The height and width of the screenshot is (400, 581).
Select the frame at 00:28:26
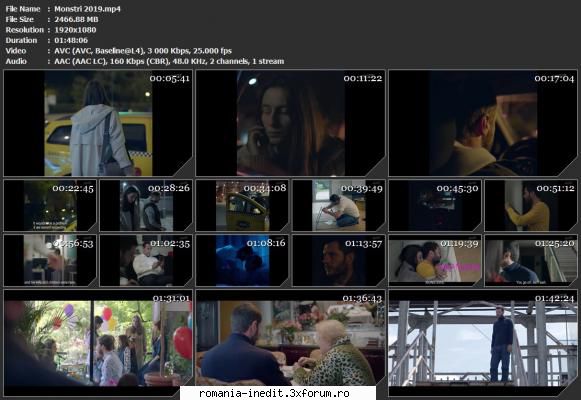pos(146,206)
